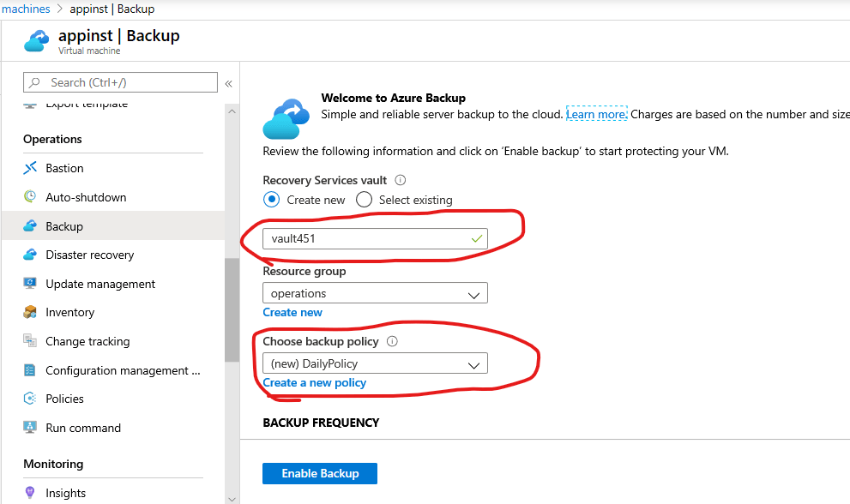Click the BACKUP FREQUENCY heading
This screenshot has width=850, height=504.
[x=321, y=423]
